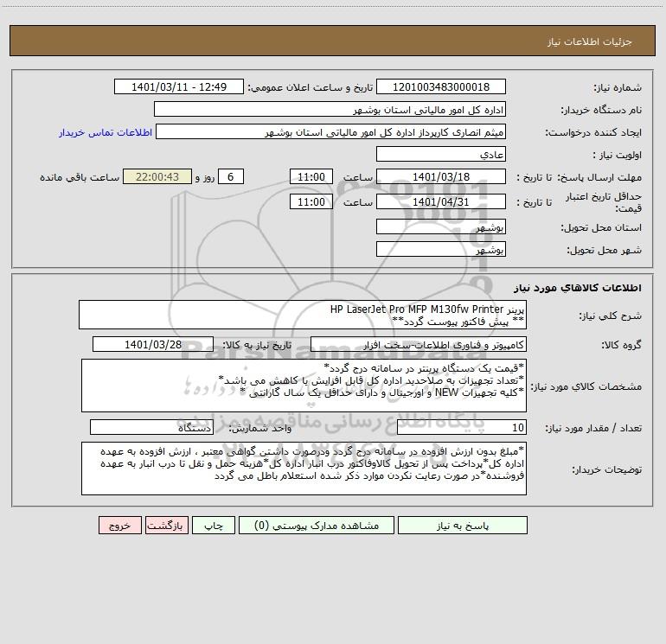The image size is (666, 644).
Task: Click label 'شماره نیاز:'
Action: (618, 88)
